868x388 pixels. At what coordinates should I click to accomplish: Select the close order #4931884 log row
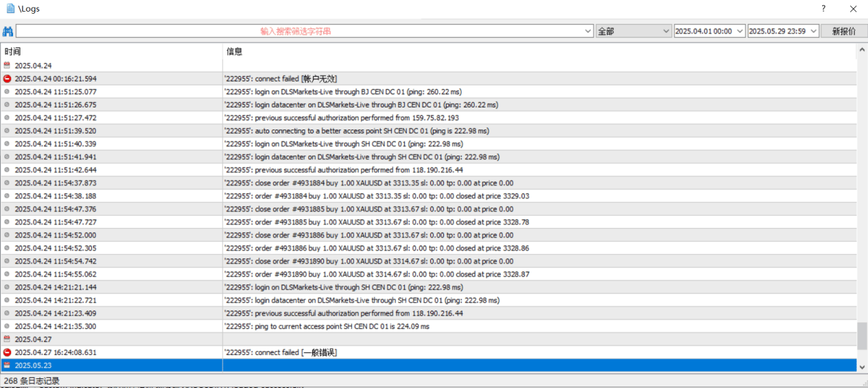[428, 183]
